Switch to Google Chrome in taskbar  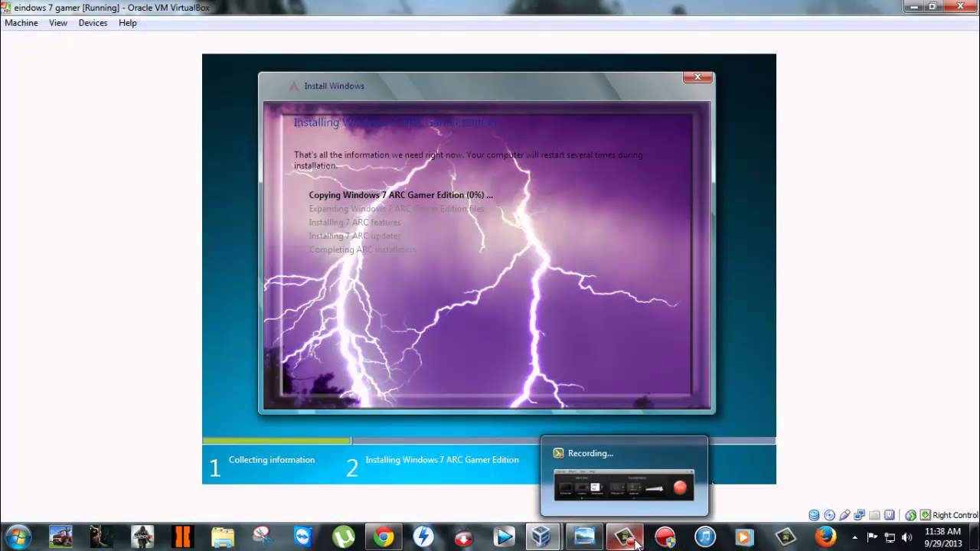pyautogui.click(x=384, y=537)
